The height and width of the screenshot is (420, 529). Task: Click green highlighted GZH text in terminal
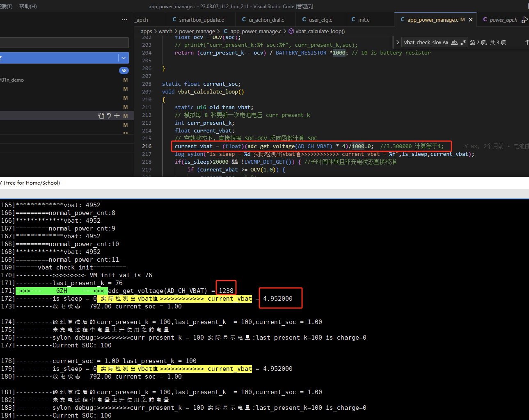click(62, 291)
